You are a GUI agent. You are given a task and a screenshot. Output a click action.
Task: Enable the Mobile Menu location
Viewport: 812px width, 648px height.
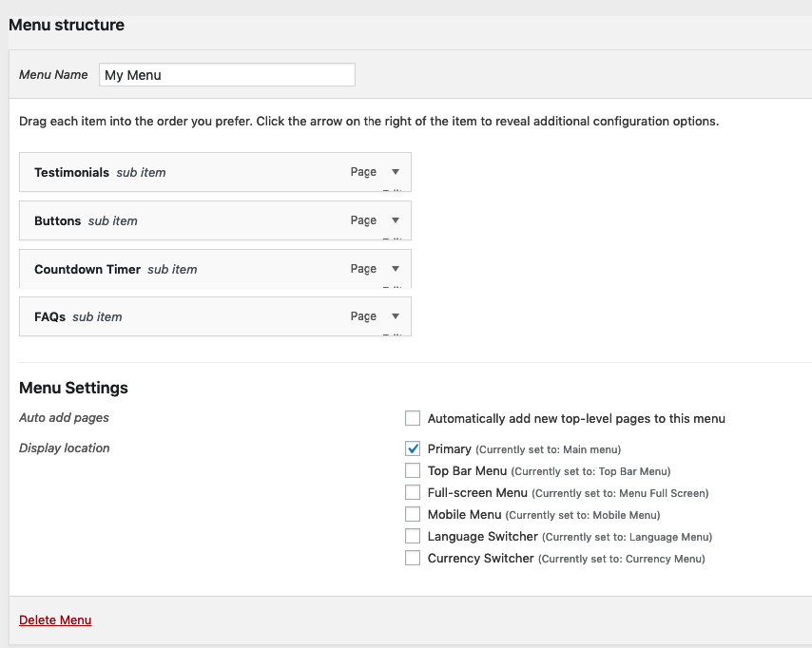[412, 514]
